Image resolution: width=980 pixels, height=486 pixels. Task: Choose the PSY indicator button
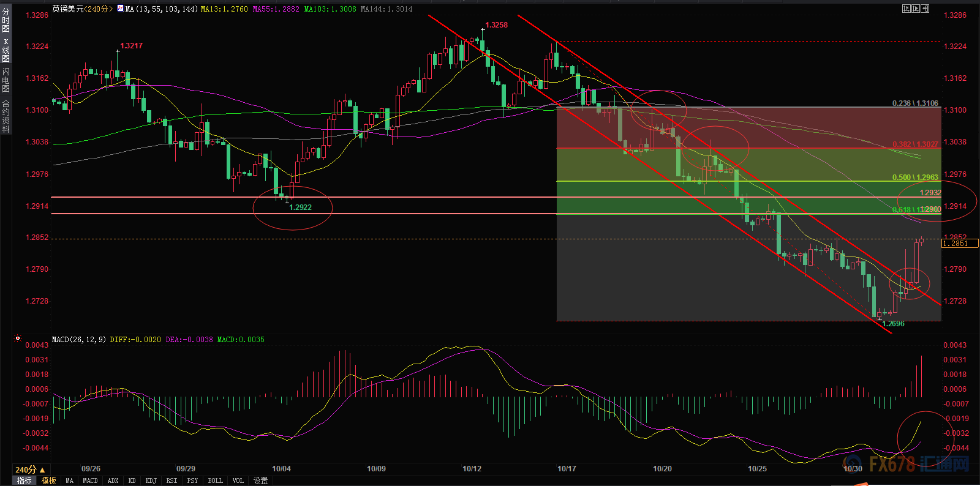point(192,480)
